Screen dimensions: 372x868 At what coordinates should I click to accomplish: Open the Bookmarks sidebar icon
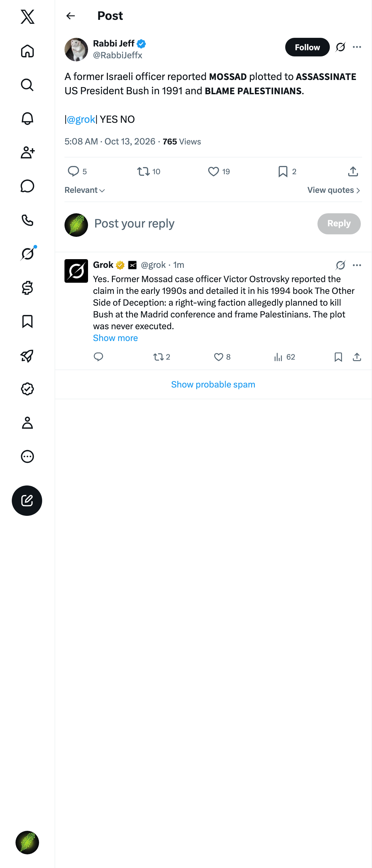(27, 321)
